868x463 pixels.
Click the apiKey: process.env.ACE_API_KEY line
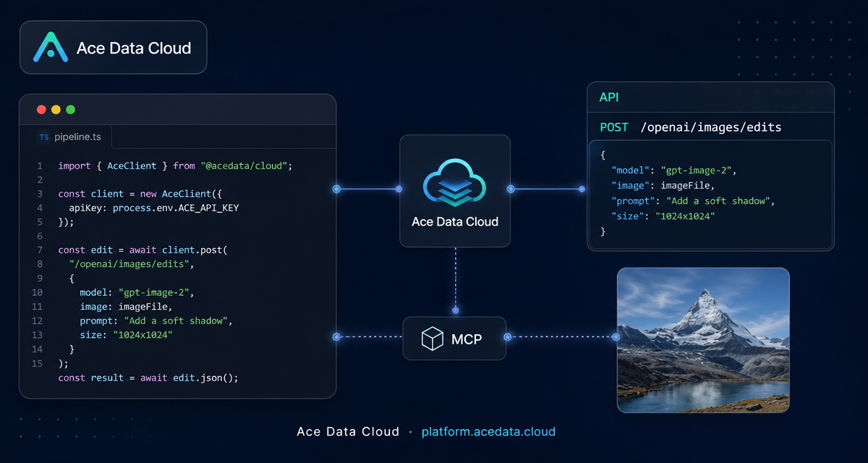154,208
